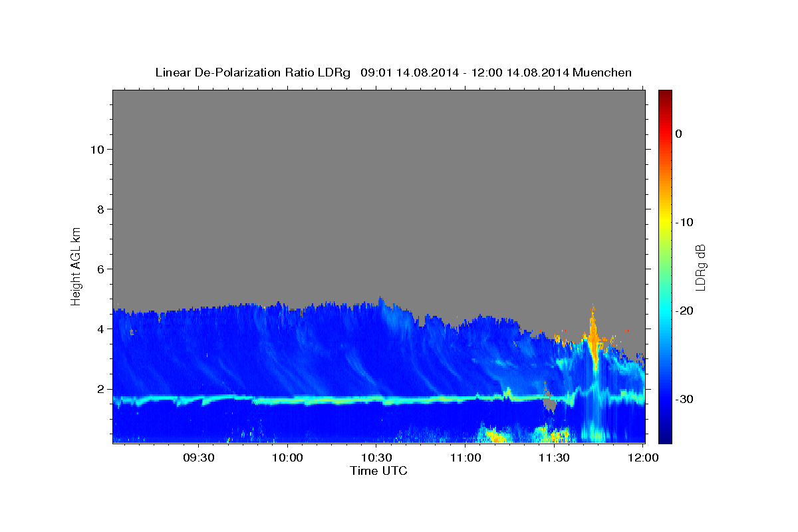This screenshot has height=532, width=798.
Task: Click the dark blue bottom of the colorbar
Action: [x=665, y=438]
